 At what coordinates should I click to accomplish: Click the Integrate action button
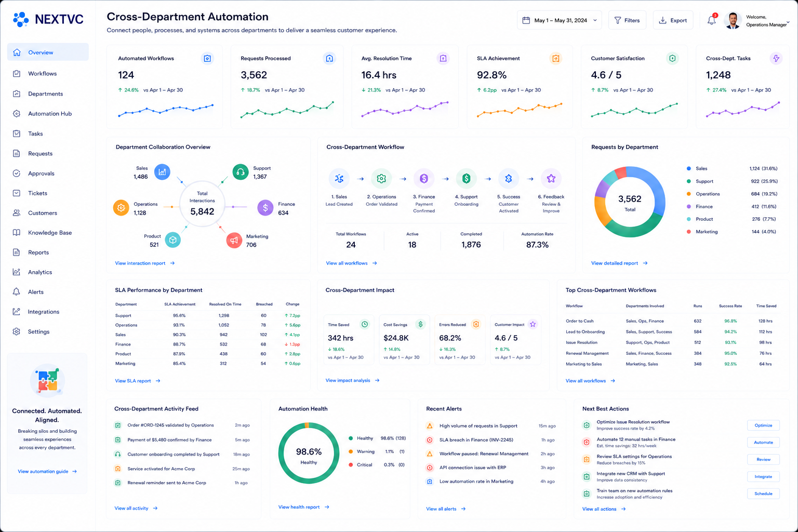coord(763,477)
